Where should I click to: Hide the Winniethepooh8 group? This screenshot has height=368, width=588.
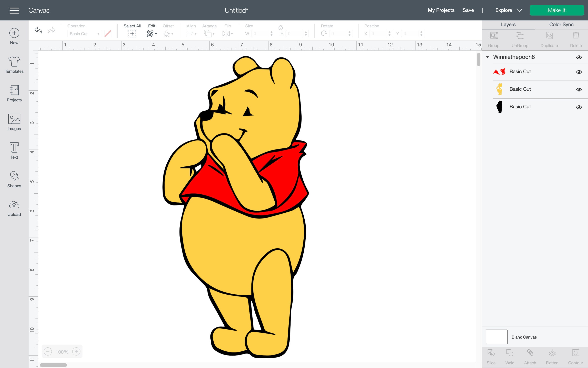click(x=579, y=57)
